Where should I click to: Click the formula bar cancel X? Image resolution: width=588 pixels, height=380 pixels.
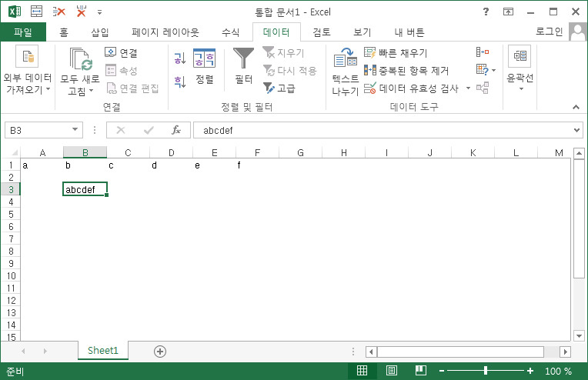pos(121,130)
